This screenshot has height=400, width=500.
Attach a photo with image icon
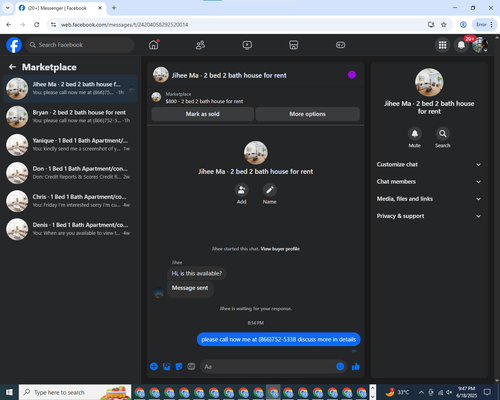click(x=166, y=367)
